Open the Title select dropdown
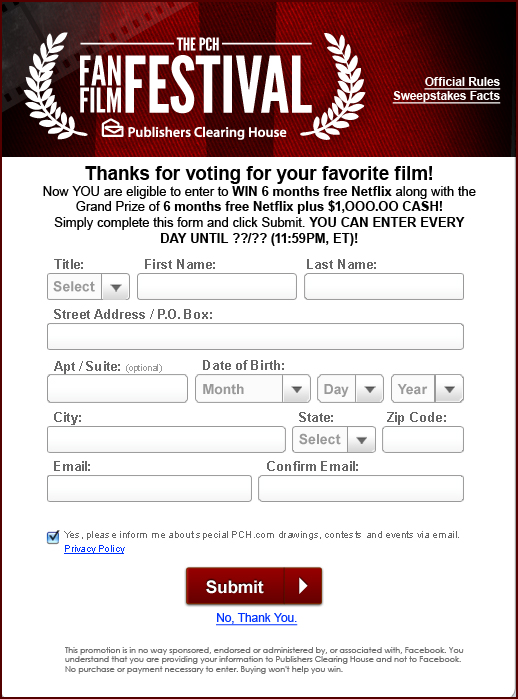Screen dimensions: 518x699 click(x=88, y=287)
